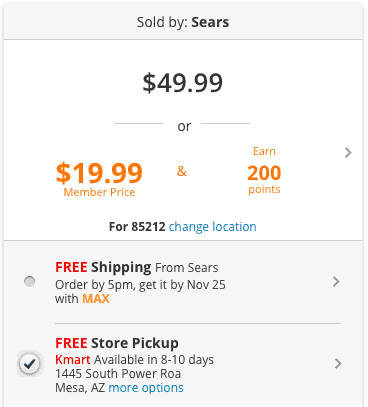368x407 pixels.
Task: Expand the FREE Shipping details arrow
Action: 336,282
